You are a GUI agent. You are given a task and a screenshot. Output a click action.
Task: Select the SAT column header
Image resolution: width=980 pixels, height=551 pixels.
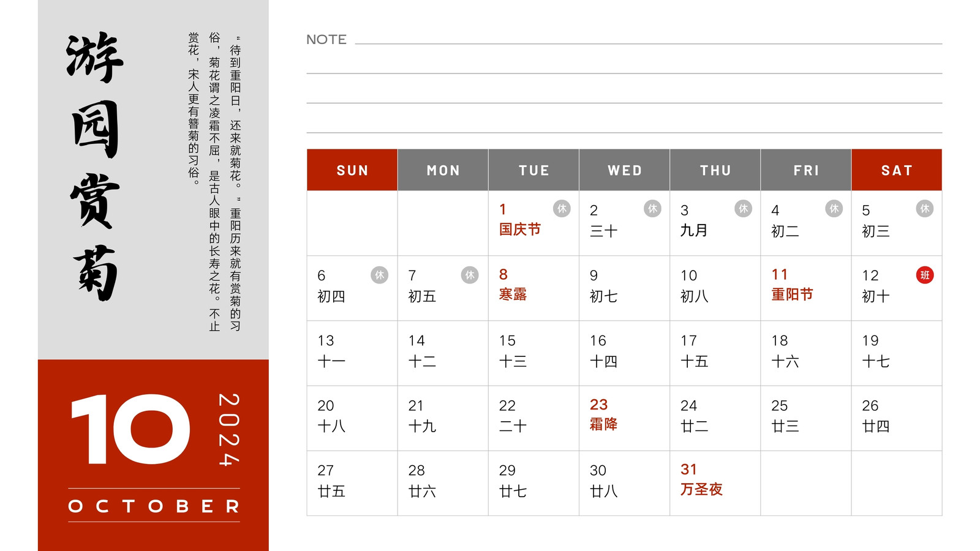[x=897, y=170]
